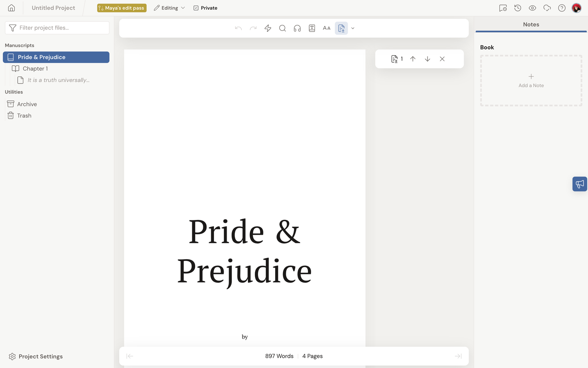The image size is (588, 368).
Task: Jump to first page arrow
Action: click(x=130, y=356)
